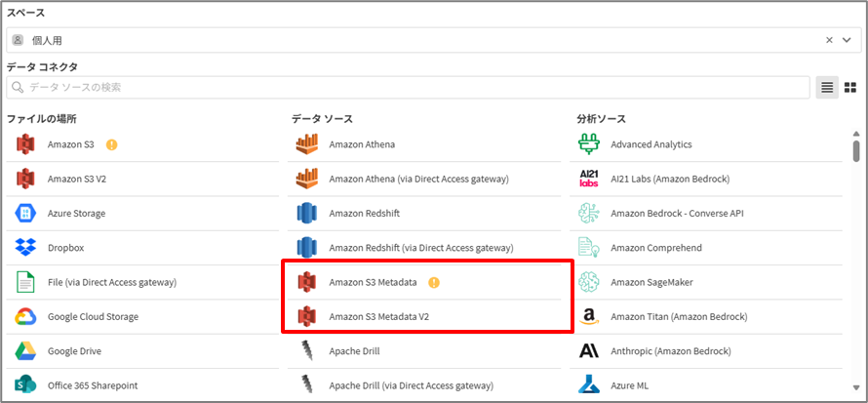Switch to grid tile view
This screenshot has width=868, height=403.
[849, 88]
